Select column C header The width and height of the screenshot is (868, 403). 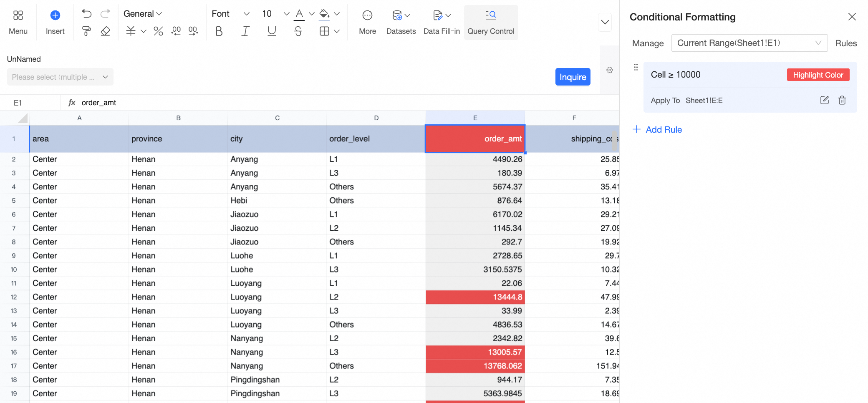[x=277, y=118]
